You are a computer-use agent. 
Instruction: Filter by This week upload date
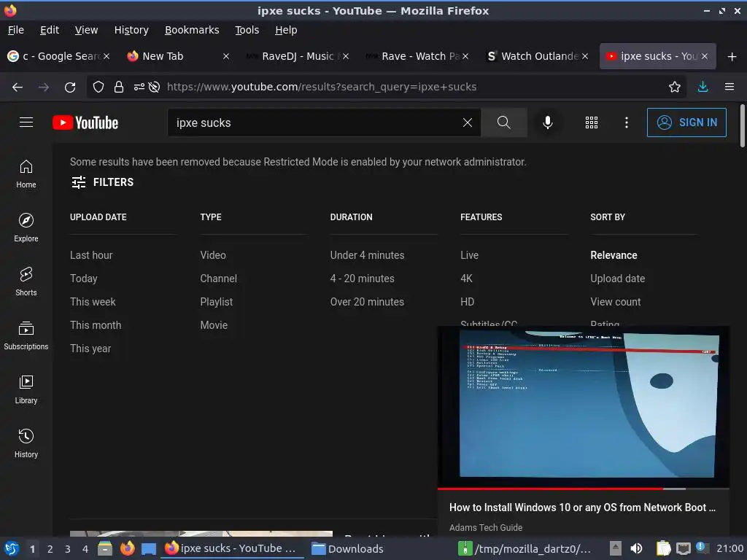(x=93, y=302)
